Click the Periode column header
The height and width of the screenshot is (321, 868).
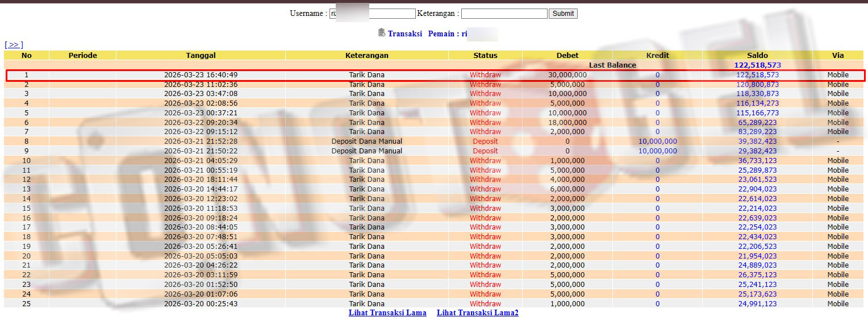pos(83,55)
